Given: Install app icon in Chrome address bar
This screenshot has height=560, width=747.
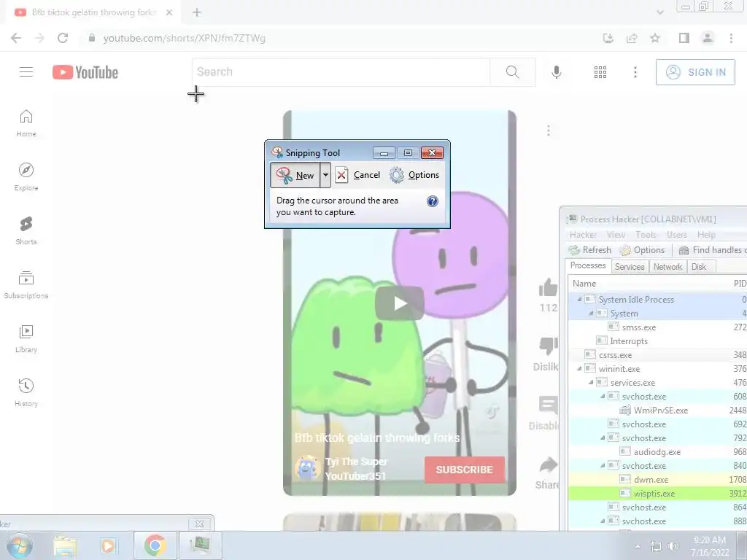Looking at the screenshot, I should click(608, 38).
